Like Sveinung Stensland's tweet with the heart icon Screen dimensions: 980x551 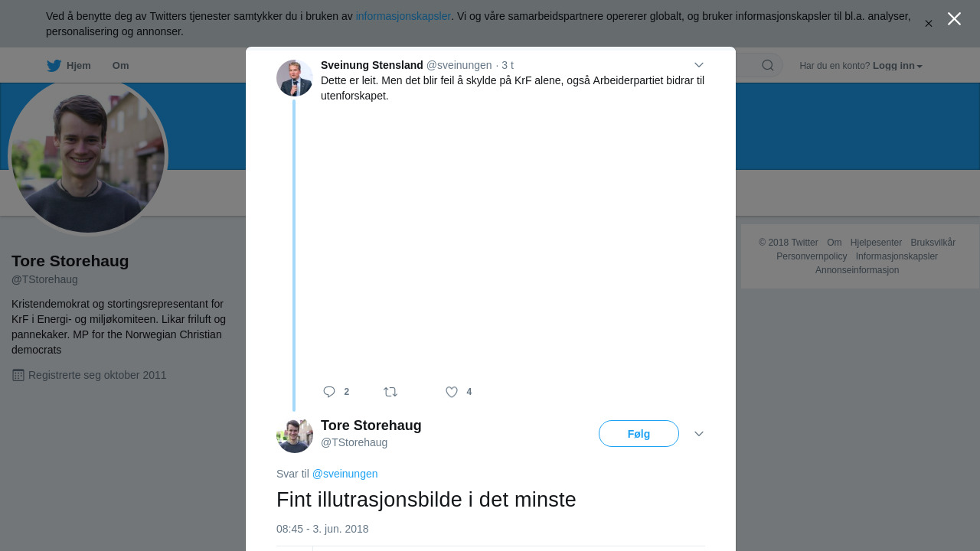tap(452, 392)
